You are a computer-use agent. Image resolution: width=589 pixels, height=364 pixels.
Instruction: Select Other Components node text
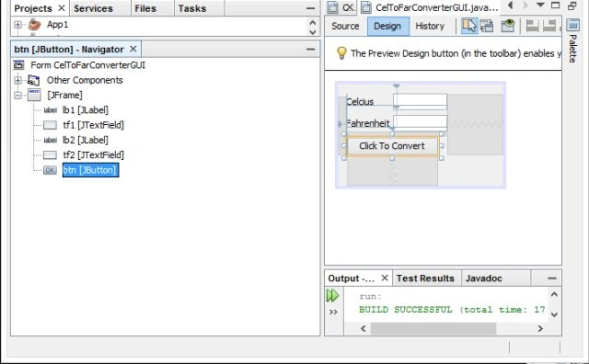85,80
